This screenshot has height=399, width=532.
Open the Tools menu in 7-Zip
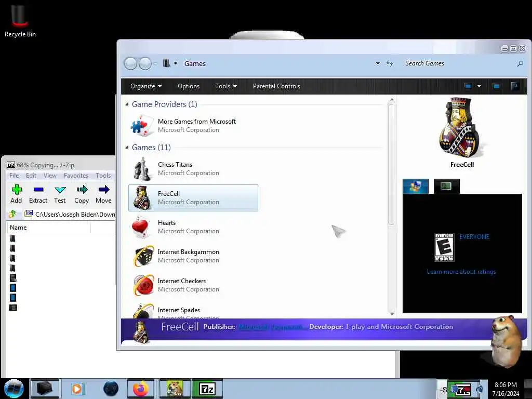103,176
